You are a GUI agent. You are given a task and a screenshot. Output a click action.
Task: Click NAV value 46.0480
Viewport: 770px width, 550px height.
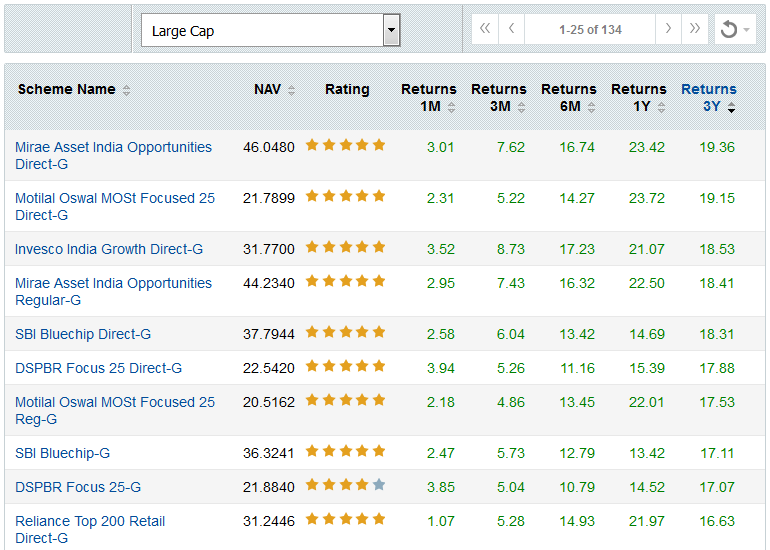pyautogui.click(x=269, y=147)
